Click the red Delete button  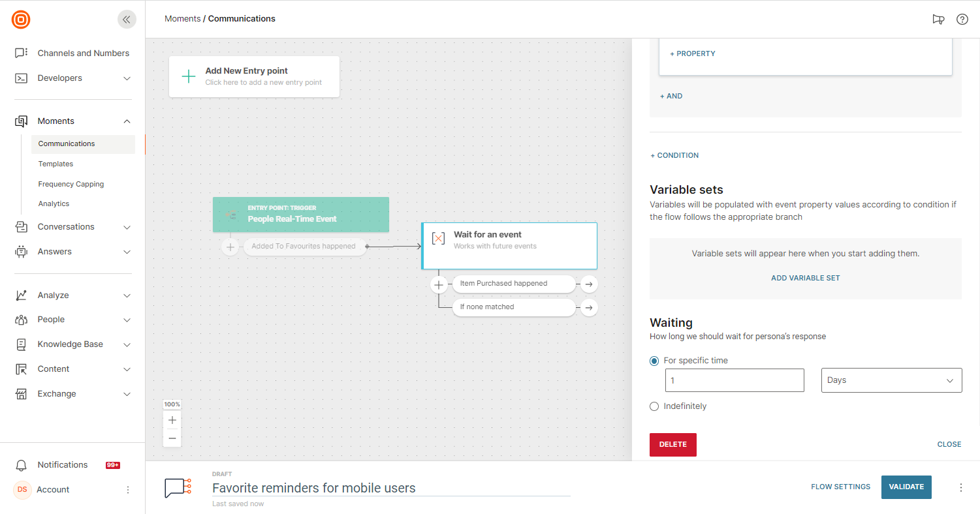pos(672,444)
